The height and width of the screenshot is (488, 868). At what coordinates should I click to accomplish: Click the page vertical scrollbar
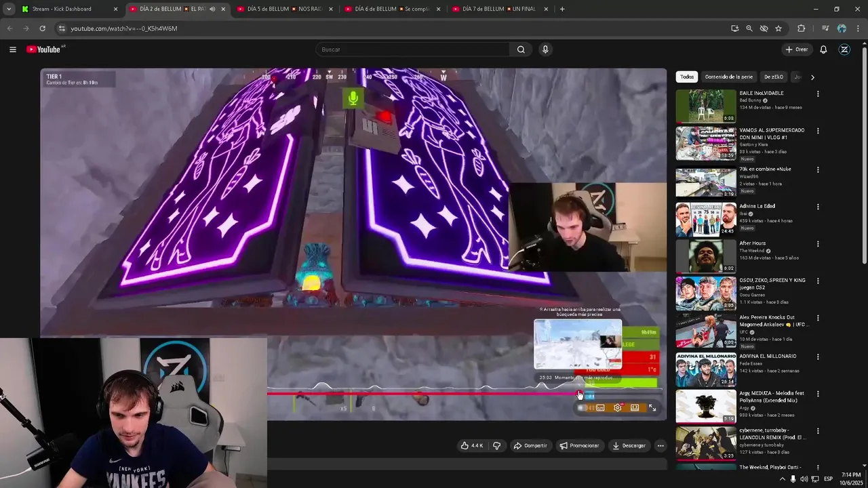864,155
